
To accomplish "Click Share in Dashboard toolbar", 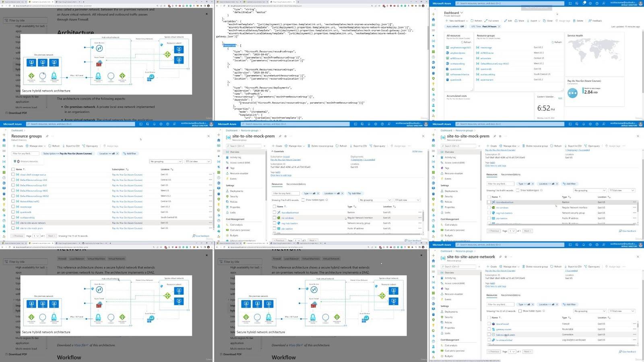I will 519,21.
